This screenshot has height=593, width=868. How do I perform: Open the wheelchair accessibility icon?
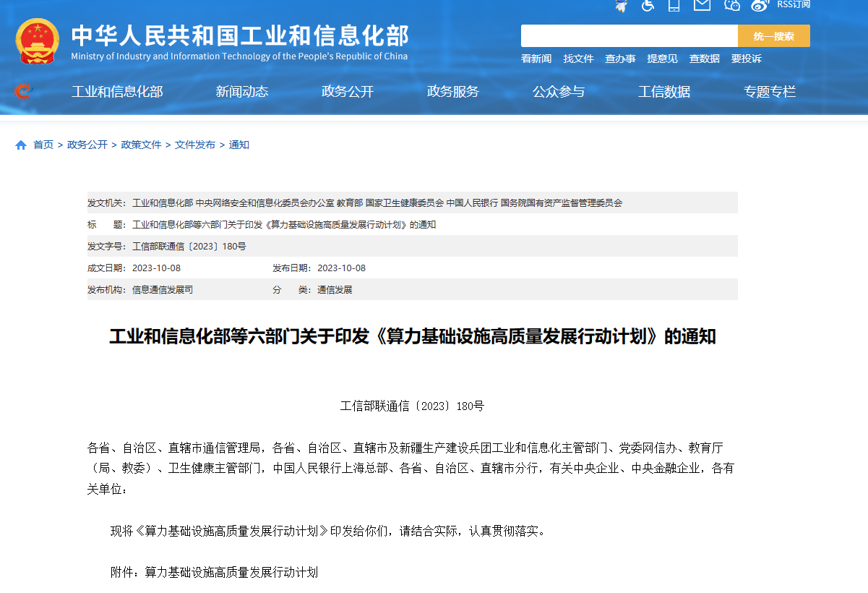coord(648,5)
